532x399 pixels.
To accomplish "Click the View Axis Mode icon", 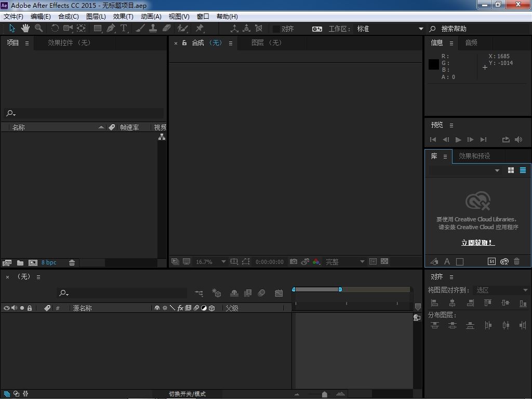I will (259, 28).
